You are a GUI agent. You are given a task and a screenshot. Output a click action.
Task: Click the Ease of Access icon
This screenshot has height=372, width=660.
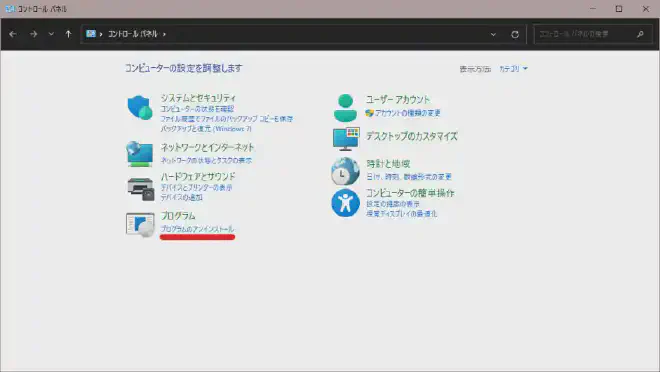[345, 203]
